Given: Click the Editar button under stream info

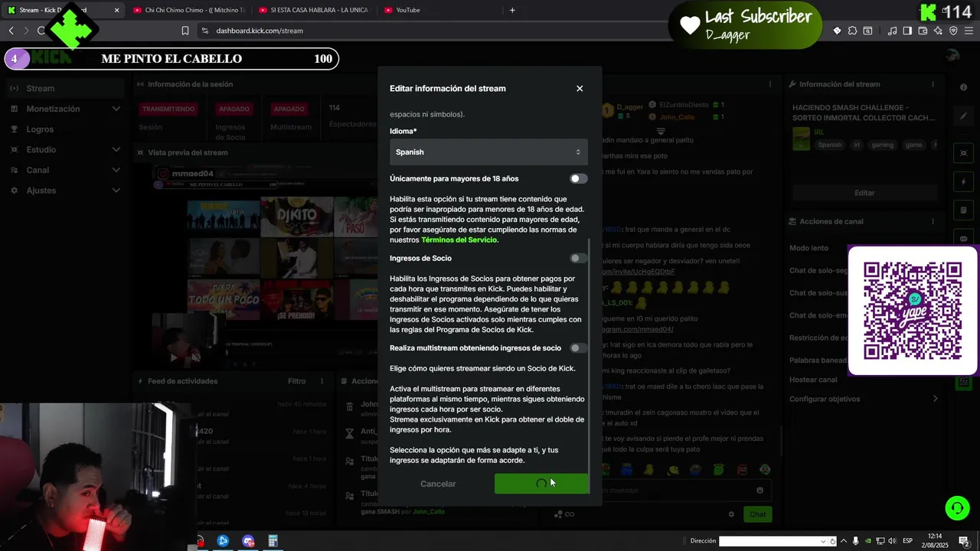Looking at the screenshot, I should click(864, 193).
